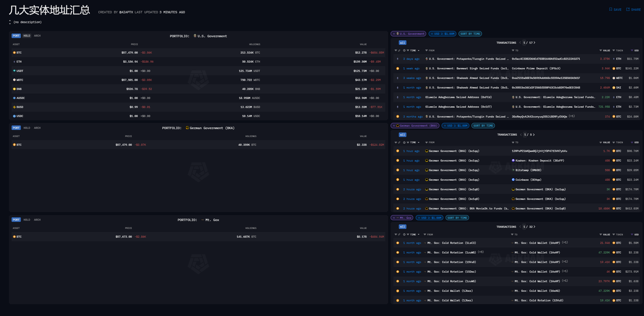Click Mt. Gox: Cold Wallet (16eAG) recipient

point(538,291)
